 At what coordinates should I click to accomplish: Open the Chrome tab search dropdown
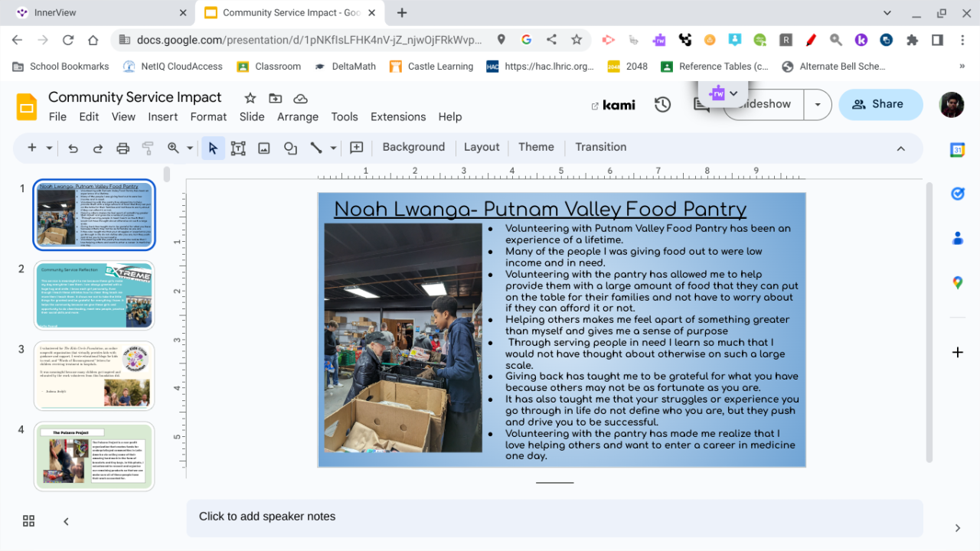click(x=887, y=13)
